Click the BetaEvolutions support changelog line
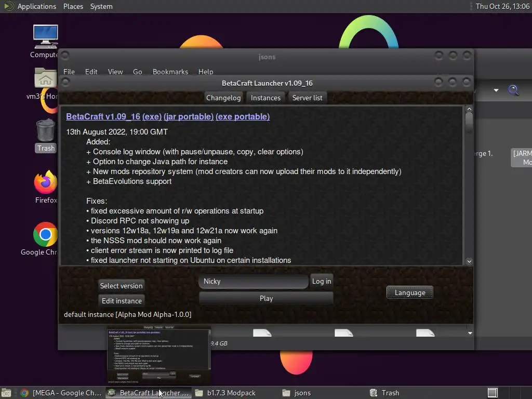The width and height of the screenshot is (532, 399). (x=129, y=181)
